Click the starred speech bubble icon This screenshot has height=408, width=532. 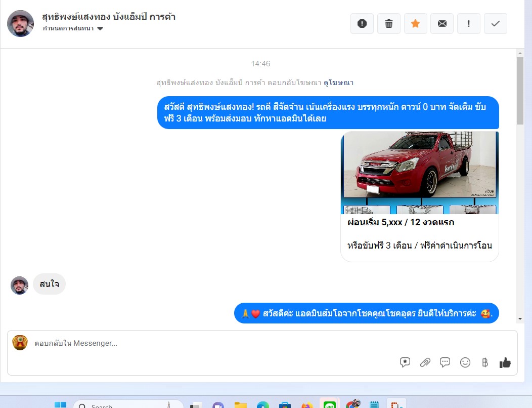[x=405, y=362]
